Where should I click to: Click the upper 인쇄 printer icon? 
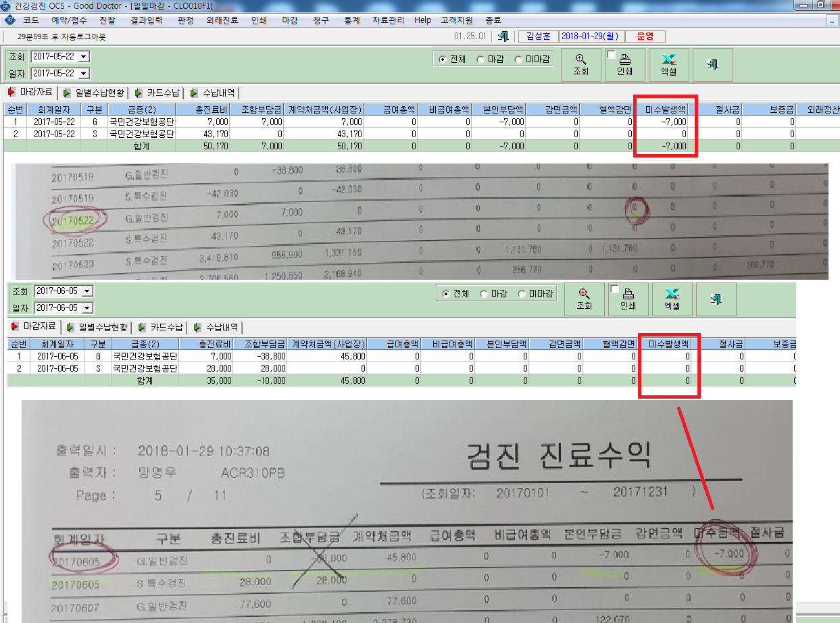pyautogui.click(x=624, y=65)
